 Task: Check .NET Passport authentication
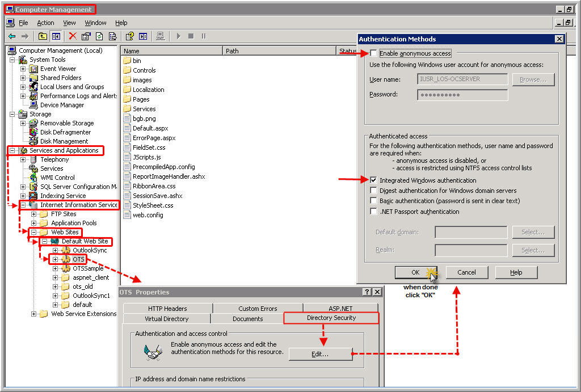pyautogui.click(x=373, y=212)
